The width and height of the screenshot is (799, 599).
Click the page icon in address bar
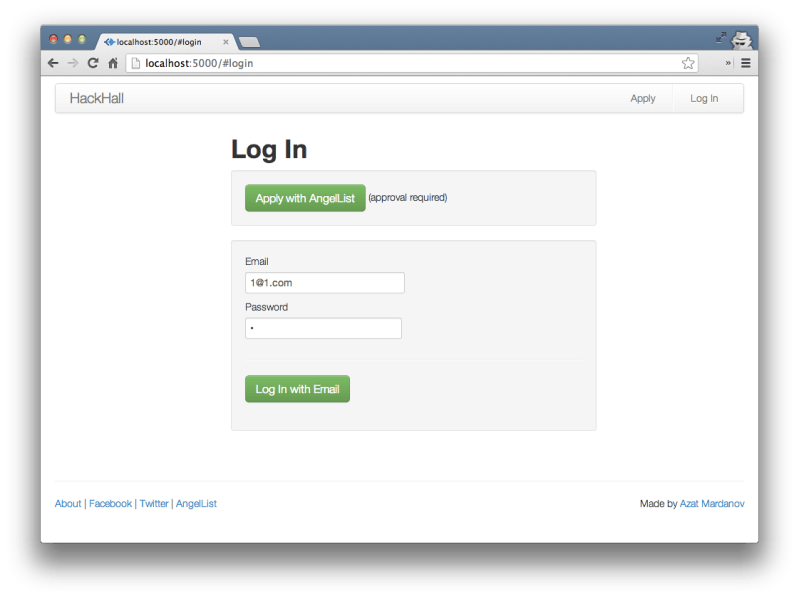(136, 63)
